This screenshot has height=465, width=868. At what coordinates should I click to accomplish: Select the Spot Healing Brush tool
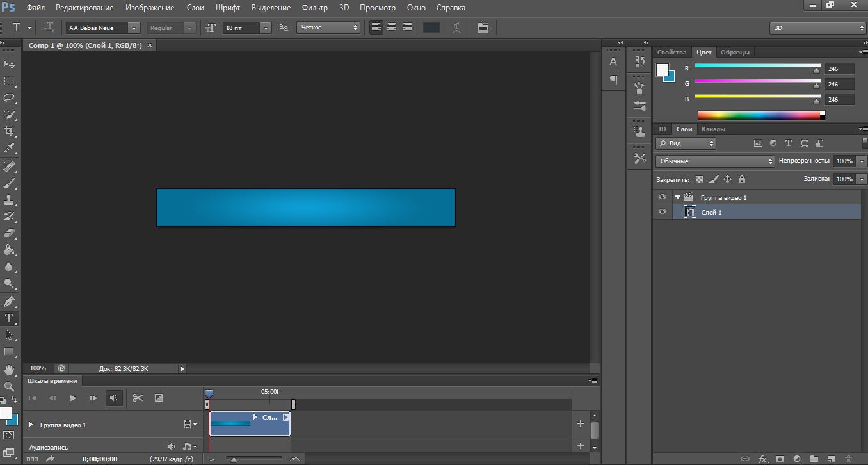(x=10, y=167)
